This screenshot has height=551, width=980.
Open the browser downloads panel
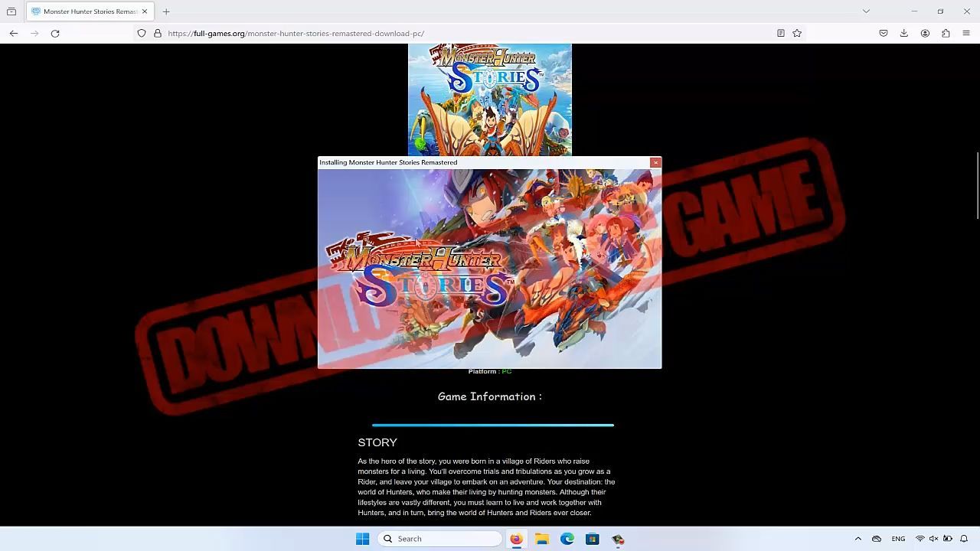tap(904, 33)
